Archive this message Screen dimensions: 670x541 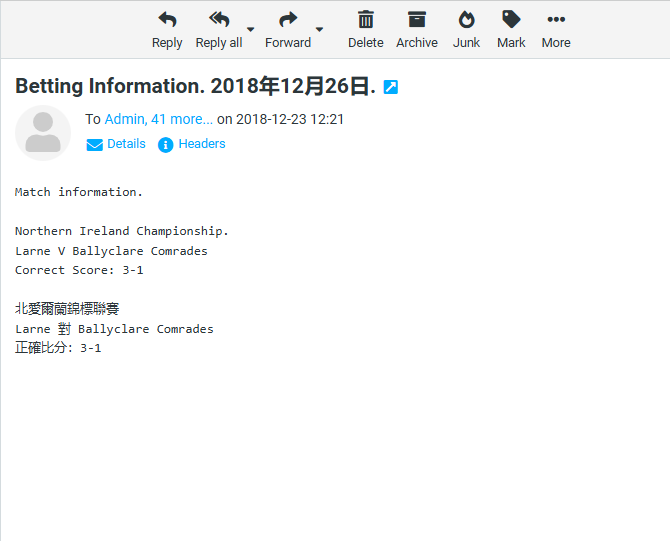click(416, 29)
